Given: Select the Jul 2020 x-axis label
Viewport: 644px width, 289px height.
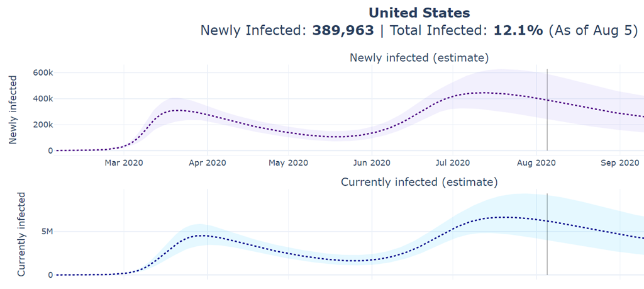Looking at the screenshot, I should 452,163.
